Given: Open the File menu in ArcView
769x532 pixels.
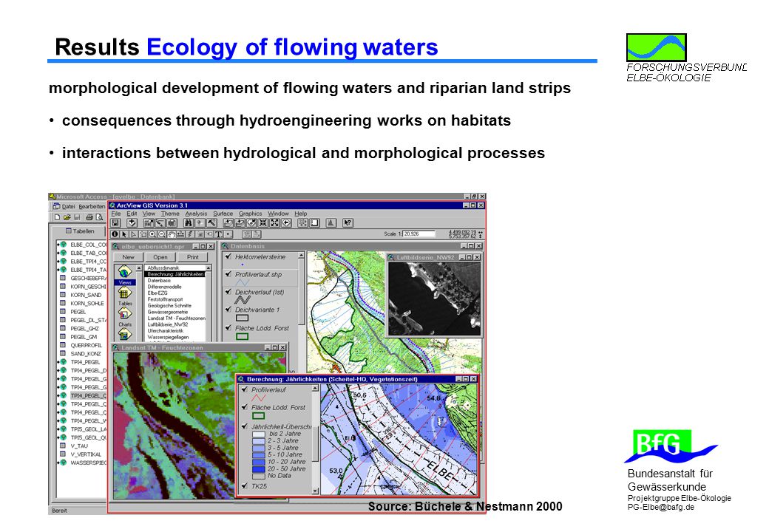Looking at the screenshot, I should tap(116, 214).
